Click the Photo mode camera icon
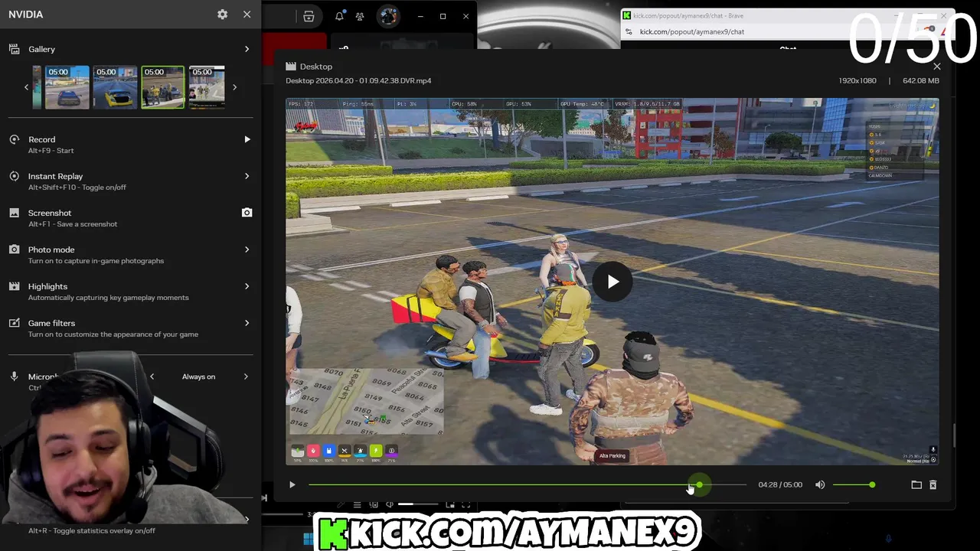Image resolution: width=980 pixels, height=551 pixels. (x=14, y=249)
